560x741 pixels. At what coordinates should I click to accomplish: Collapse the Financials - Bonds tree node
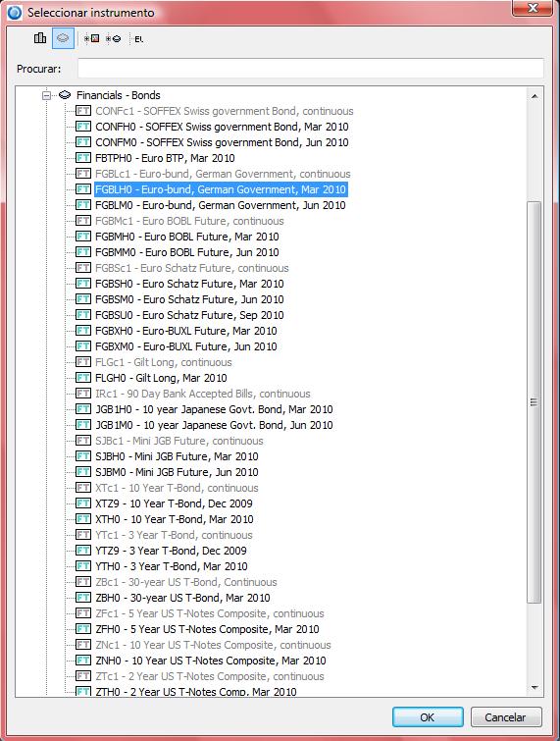[46, 95]
